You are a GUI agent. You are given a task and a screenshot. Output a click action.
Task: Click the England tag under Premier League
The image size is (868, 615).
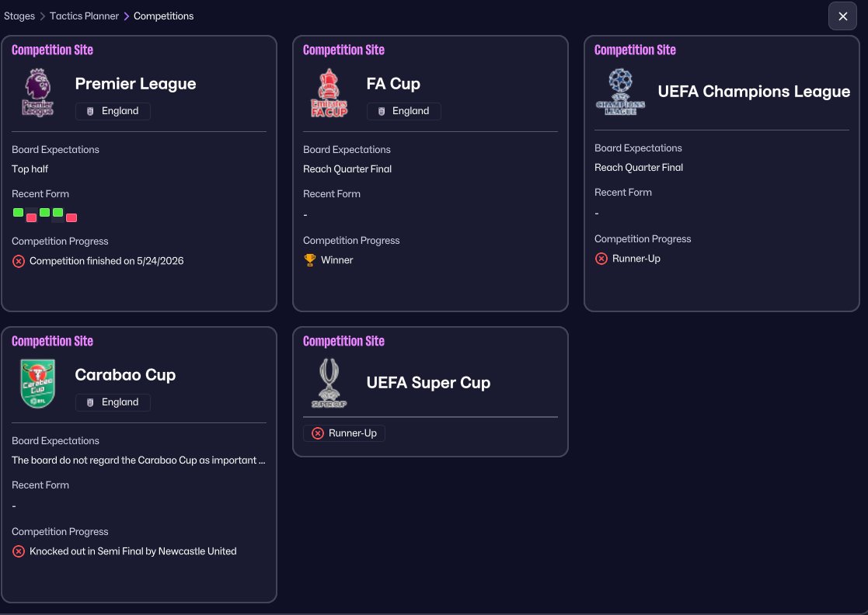point(113,111)
